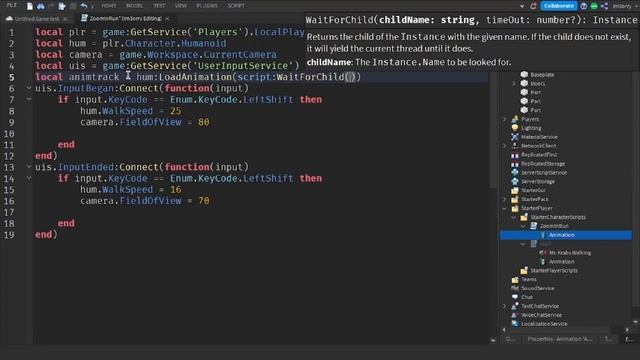Click the LocalizationService icon
Viewport: 640px width, 360px height.
[515, 324]
